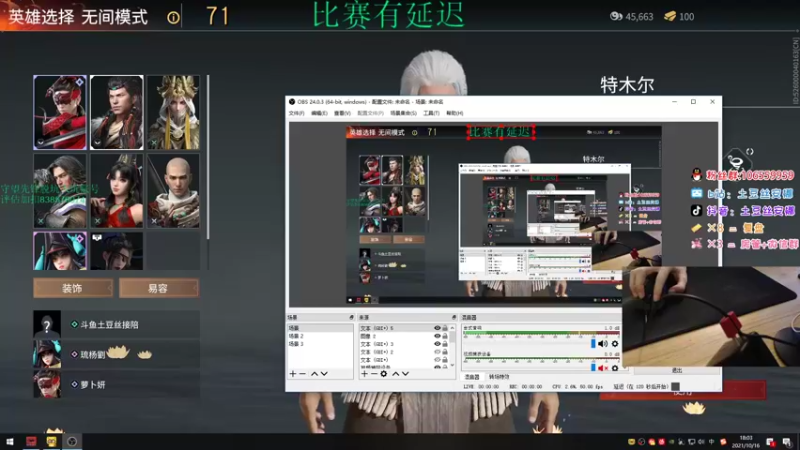Toggle lock on 图像 2 source
800x450 pixels.
pos(445,336)
